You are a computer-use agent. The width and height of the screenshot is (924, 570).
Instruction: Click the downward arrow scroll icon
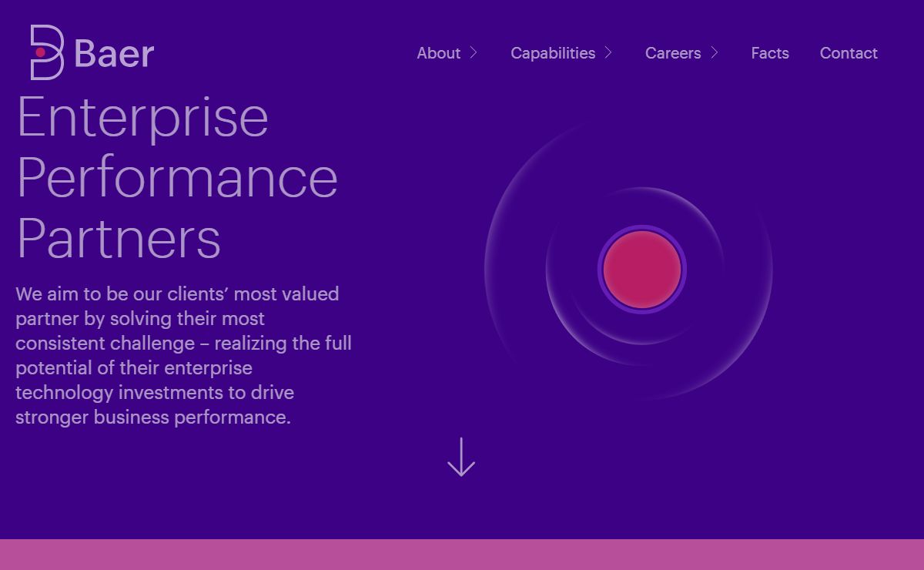(x=461, y=457)
